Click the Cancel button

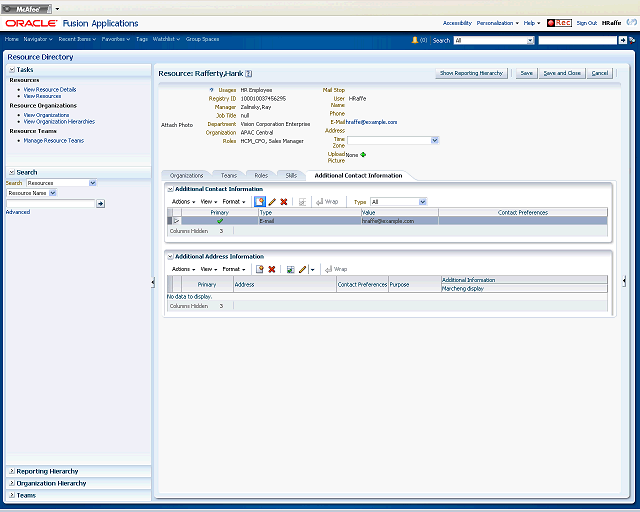click(x=600, y=73)
